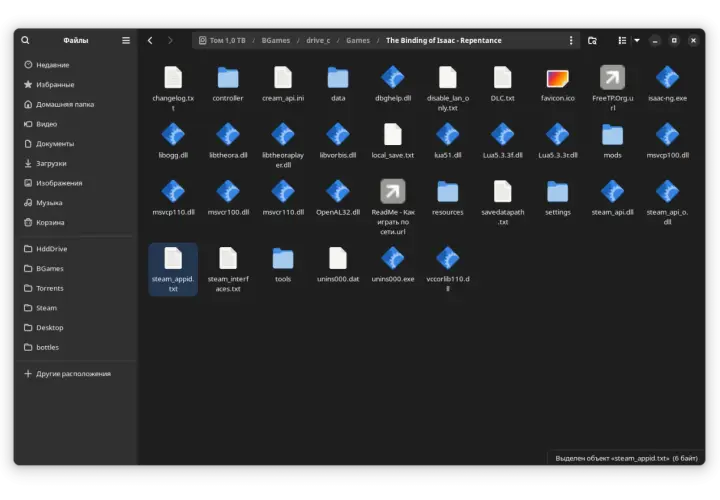This screenshot has height=500, width=720.
Task: Go back to previous folder
Action: coord(150,40)
